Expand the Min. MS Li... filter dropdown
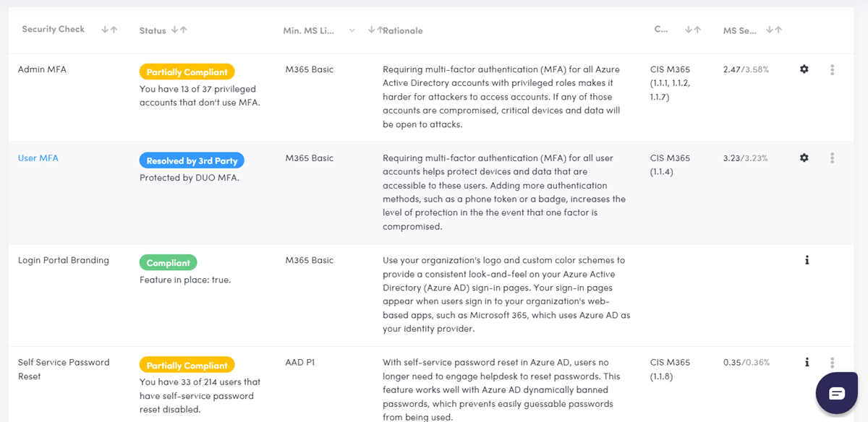Screen dimensions: 868x422 352,30
